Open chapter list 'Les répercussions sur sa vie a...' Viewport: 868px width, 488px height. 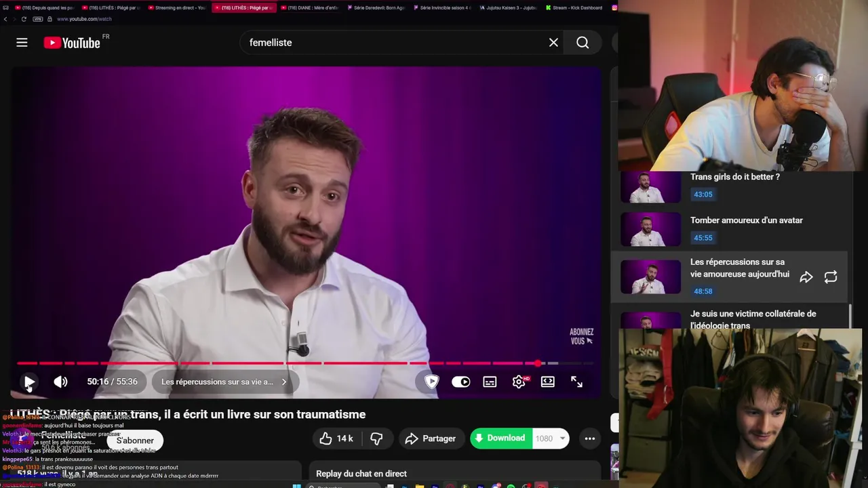pos(224,382)
